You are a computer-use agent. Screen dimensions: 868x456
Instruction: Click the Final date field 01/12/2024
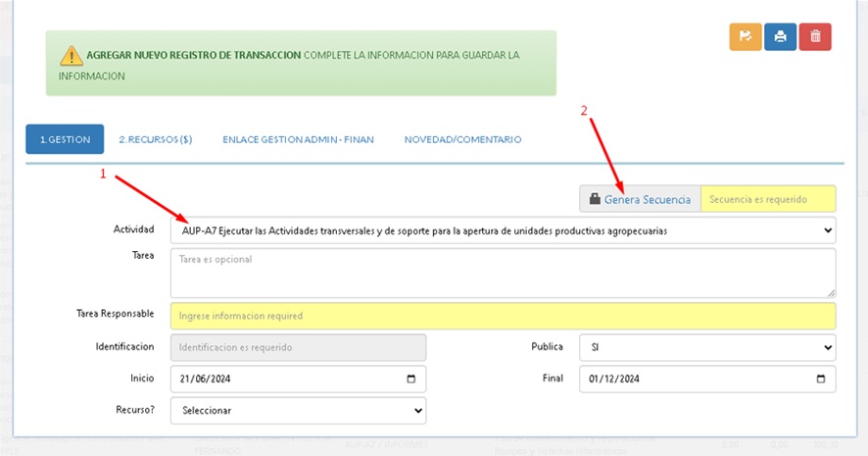pyautogui.click(x=707, y=379)
